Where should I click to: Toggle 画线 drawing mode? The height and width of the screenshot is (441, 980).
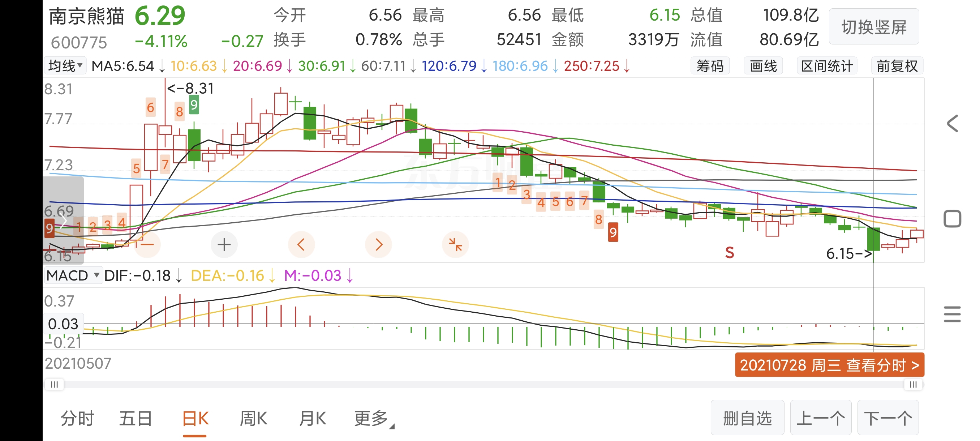(763, 66)
